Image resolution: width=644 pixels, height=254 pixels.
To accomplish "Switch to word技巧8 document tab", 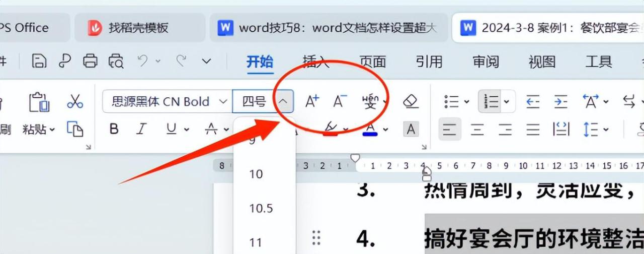I will pyautogui.click(x=328, y=28).
